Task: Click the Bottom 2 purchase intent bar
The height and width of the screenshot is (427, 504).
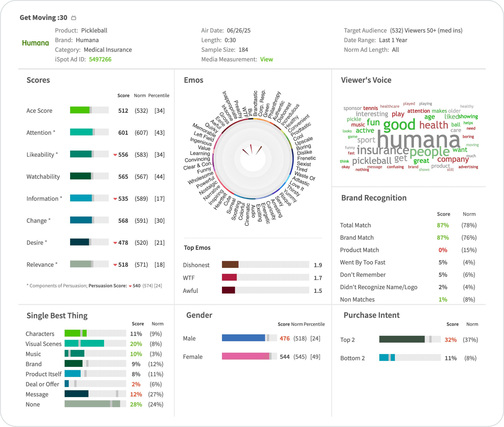Action: [x=387, y=358]
